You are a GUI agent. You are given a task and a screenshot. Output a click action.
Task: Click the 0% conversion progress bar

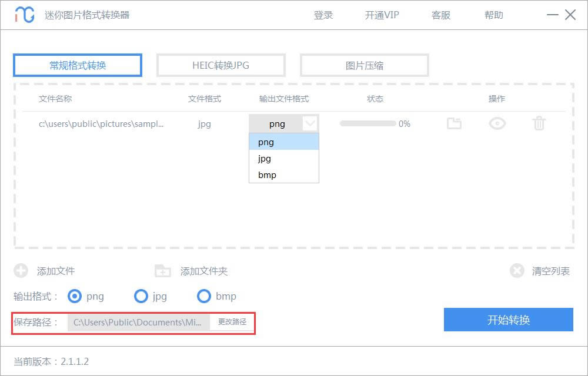[x=368, y=123]
